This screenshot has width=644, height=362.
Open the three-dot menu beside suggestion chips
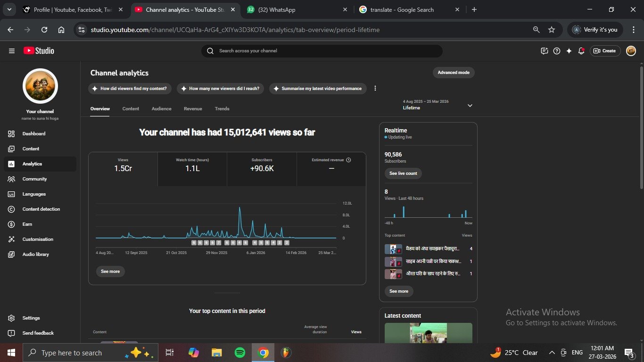coord(375,89)
